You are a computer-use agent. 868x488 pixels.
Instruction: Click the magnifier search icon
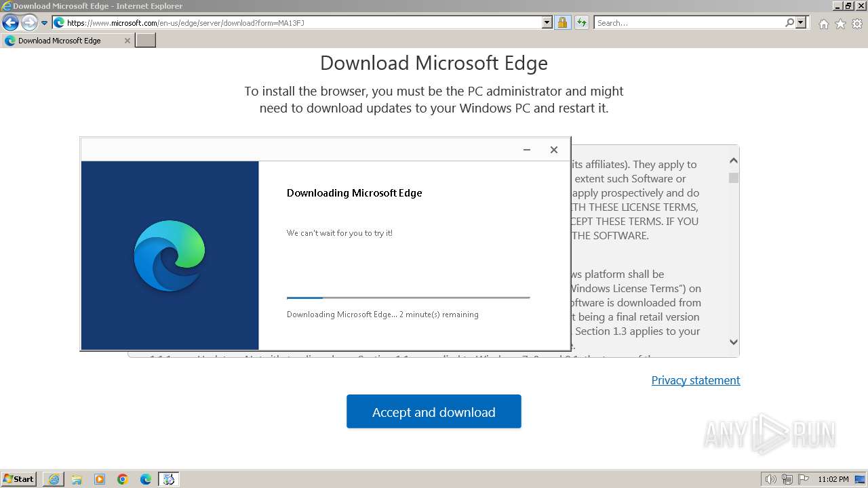coord(789,23)
